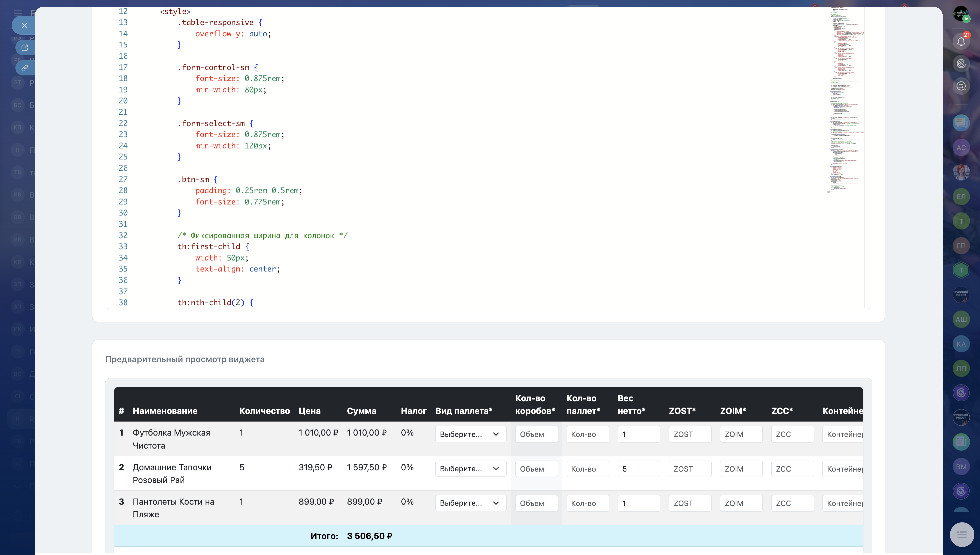Open Вид паллета dropdown for Домашние Тапочки
The image size is (980, 555).
click(x=470, y=469)
